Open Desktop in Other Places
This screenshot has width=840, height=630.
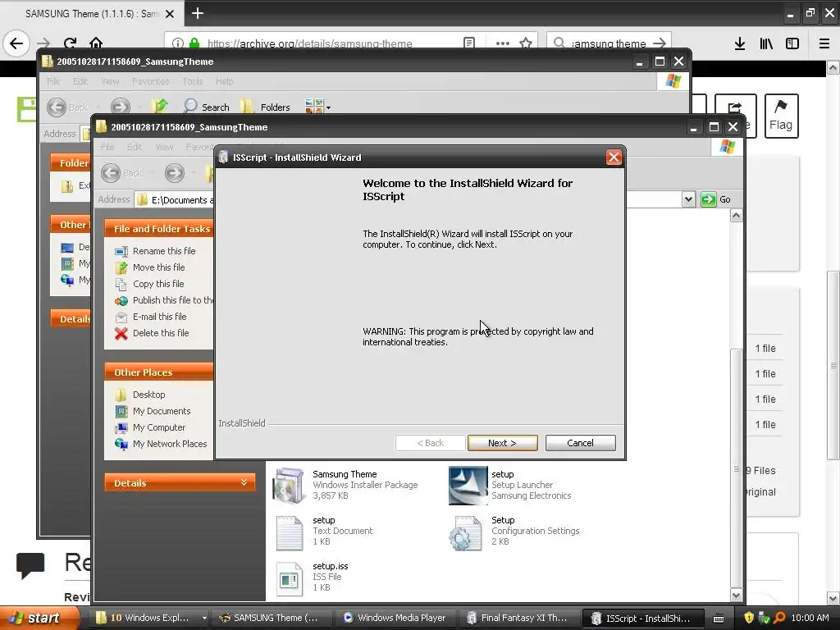pyautogui.click(x=149, y=395)
